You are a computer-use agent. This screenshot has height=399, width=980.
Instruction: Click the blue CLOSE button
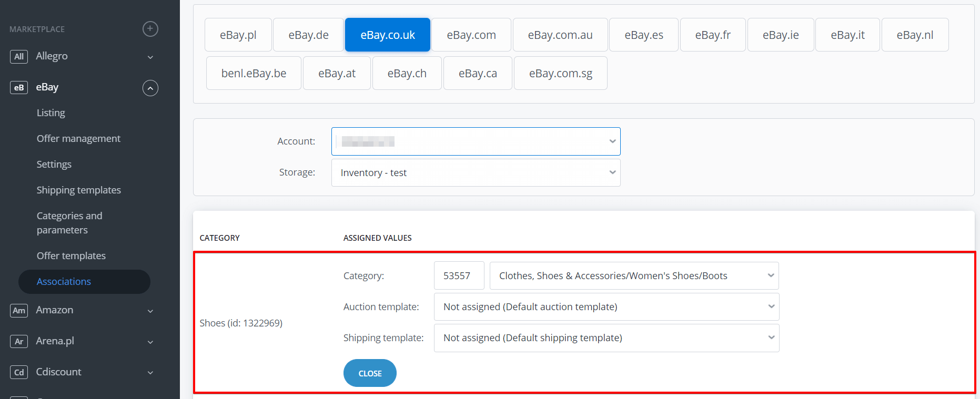point(370,373)
